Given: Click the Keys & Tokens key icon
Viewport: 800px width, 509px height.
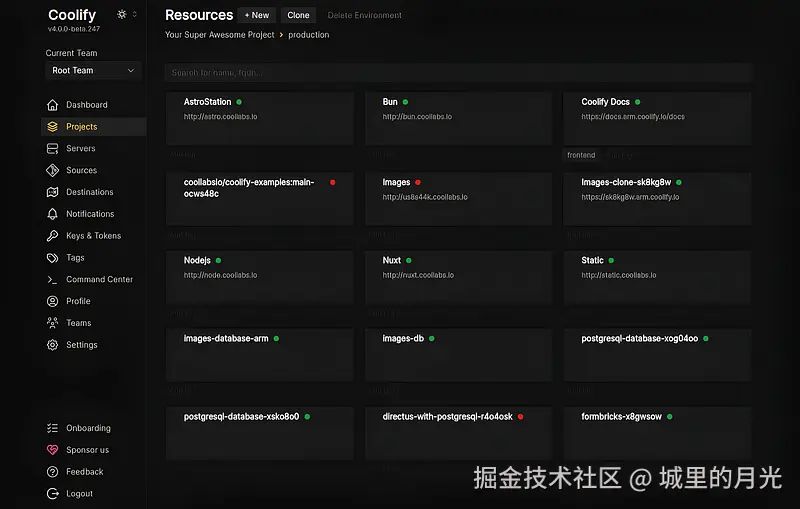Looking at the screenshot, I should click(x=53, y=236).
